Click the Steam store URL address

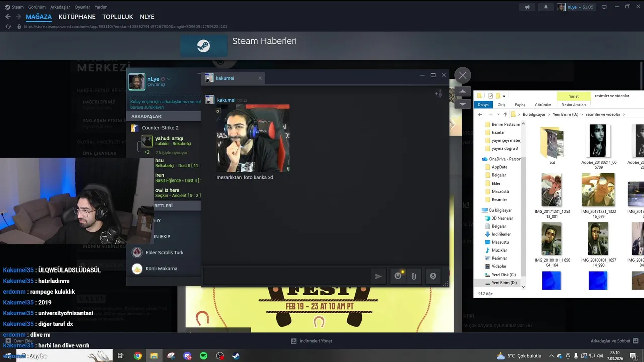[x=125, y=27]
